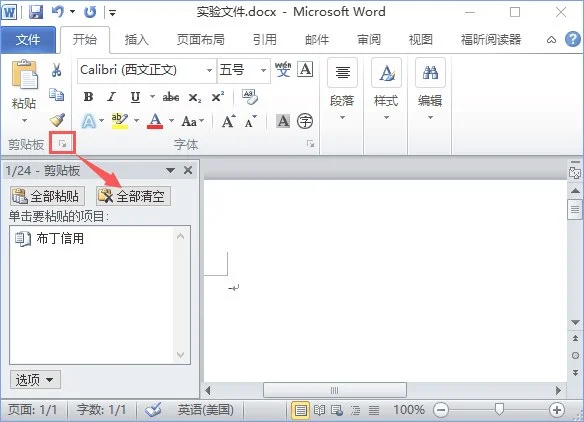
Task: Click the zoom slider handle
Action: click(x=499, y=409)
